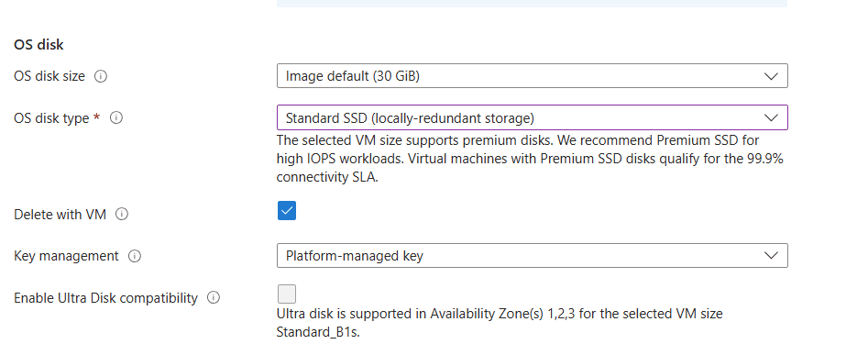This screenshot has width=868, height=344.
Task: Click the info icon beside OS disk size
Action: (100, 76)
